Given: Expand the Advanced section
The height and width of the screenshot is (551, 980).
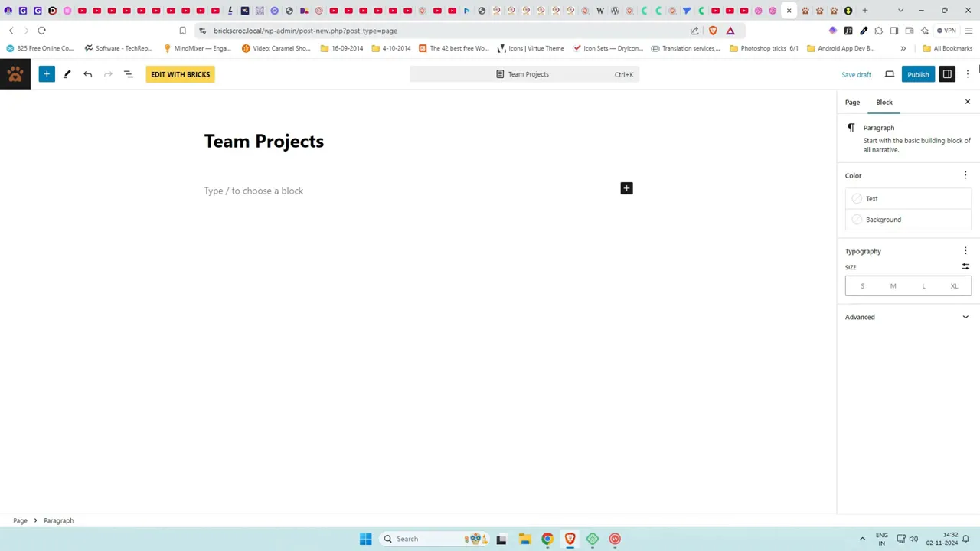Looking at the screenshot, I should click(x=860, y=317).
